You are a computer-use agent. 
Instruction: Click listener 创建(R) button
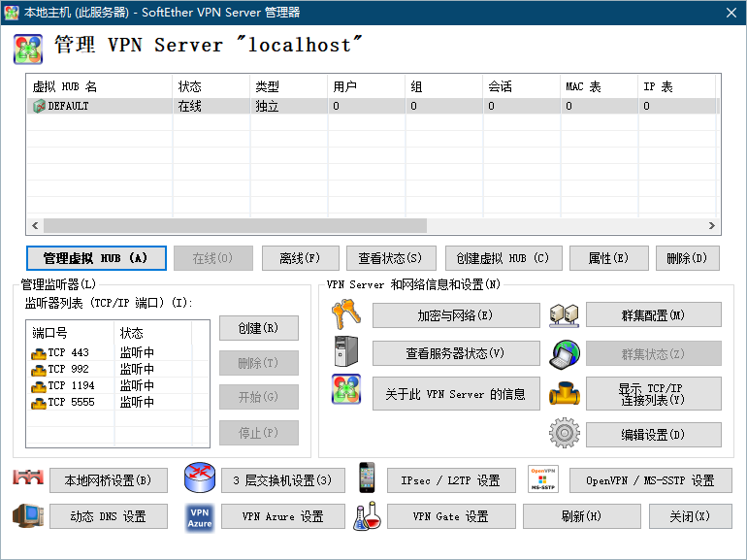pos(259,328)
